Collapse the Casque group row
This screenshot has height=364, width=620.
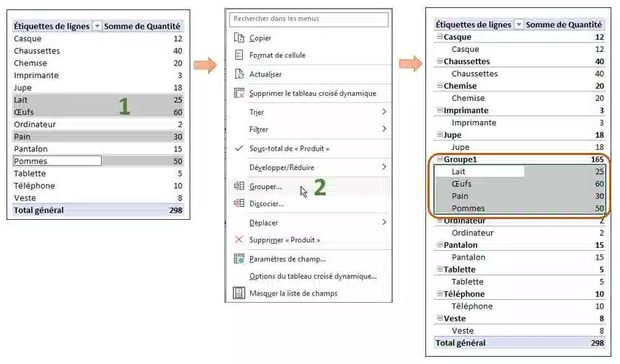(x=439, y=36)
